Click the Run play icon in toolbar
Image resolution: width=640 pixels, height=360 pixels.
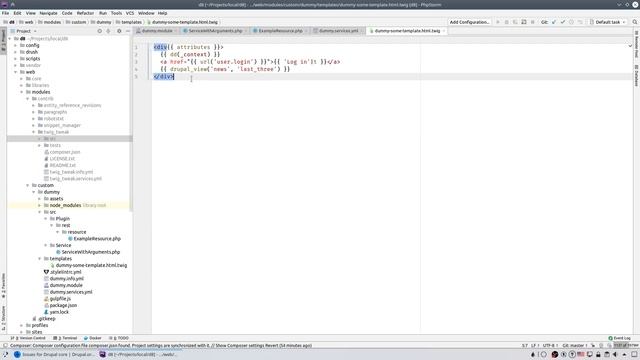coord(498,22)
